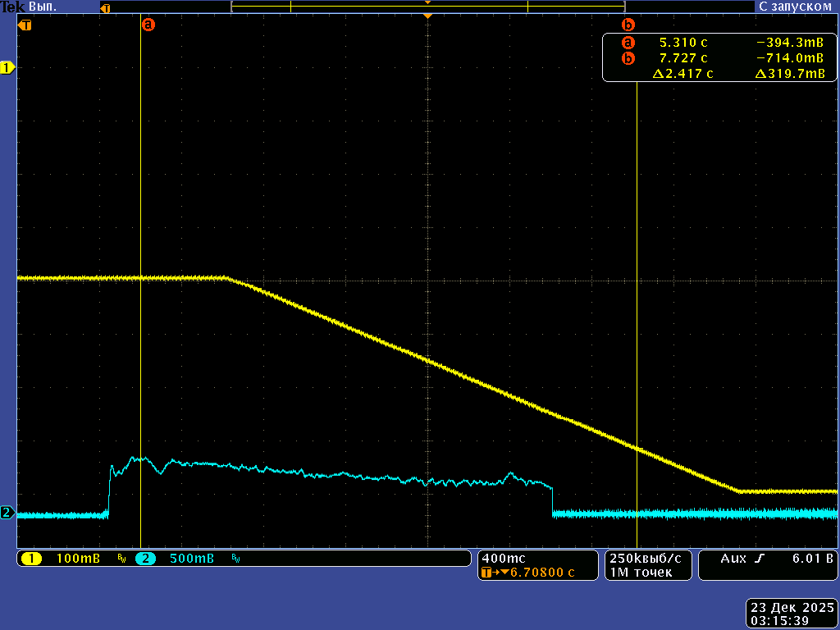The image size is (840, 630).
Task: Click the bandwidth limit icon next to 100mB
Action: tap(121, 559)
